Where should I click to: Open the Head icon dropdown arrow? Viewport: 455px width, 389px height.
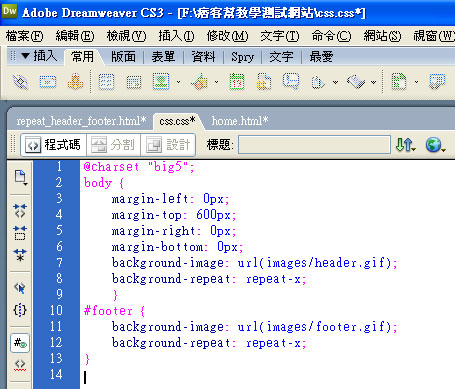[x=335, y=82]
